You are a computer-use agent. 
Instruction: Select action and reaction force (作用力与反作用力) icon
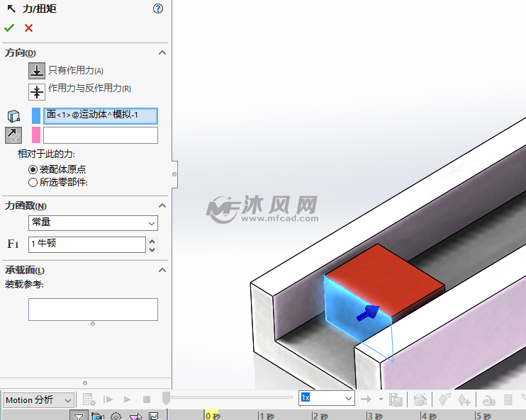(37, 92)
